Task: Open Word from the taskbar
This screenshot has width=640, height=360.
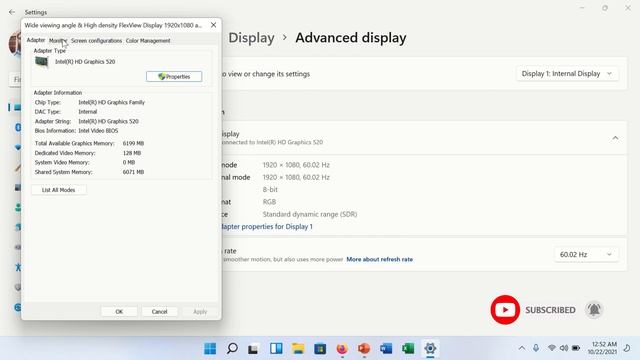Action: 386,349
